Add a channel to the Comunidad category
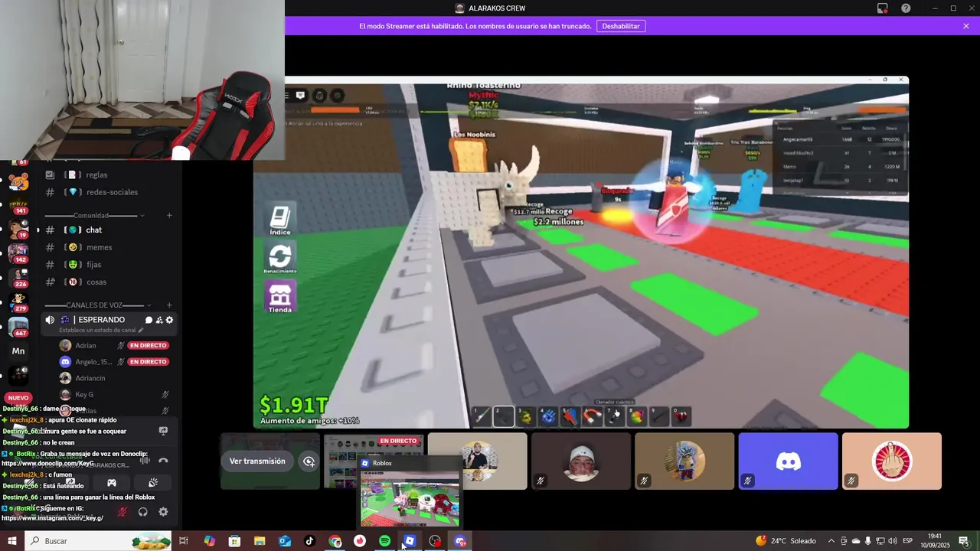980x551 pixels. click(169, 216)
